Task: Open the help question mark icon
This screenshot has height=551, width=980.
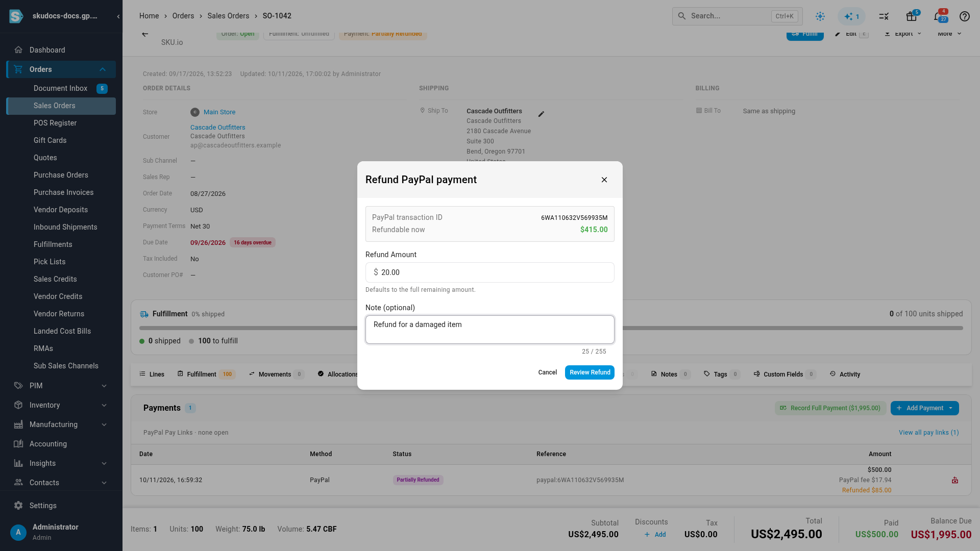Action: [964, 16]
